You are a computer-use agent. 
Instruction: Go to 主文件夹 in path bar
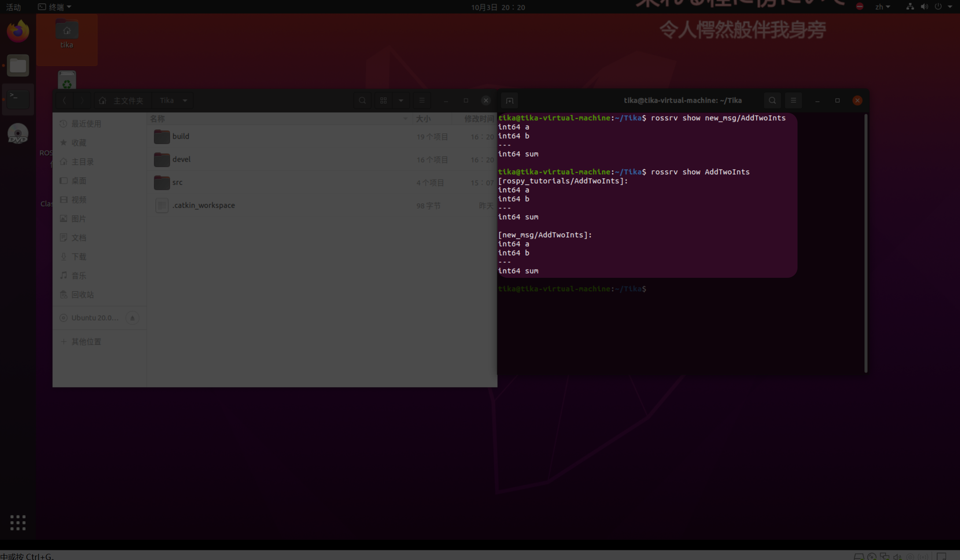121,100
